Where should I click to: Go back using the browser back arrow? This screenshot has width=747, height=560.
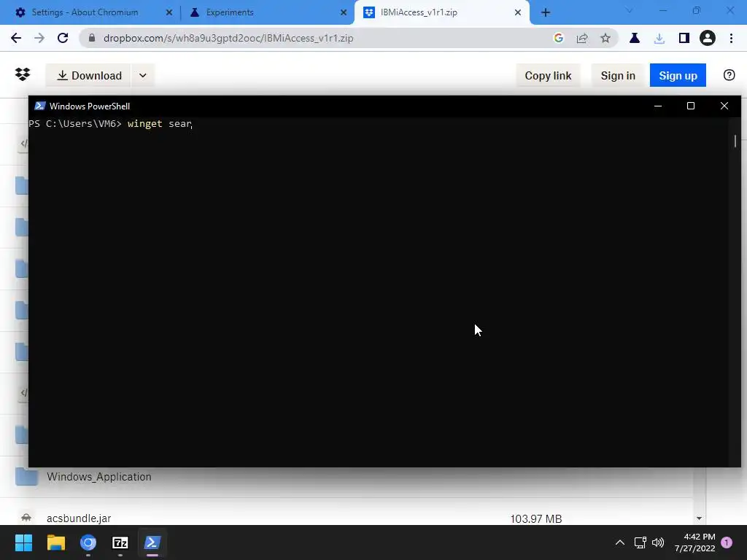coord(16,38)
